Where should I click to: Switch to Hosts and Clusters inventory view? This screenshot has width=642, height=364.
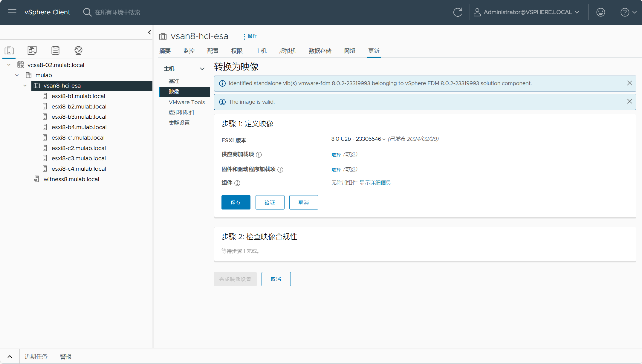9,51
